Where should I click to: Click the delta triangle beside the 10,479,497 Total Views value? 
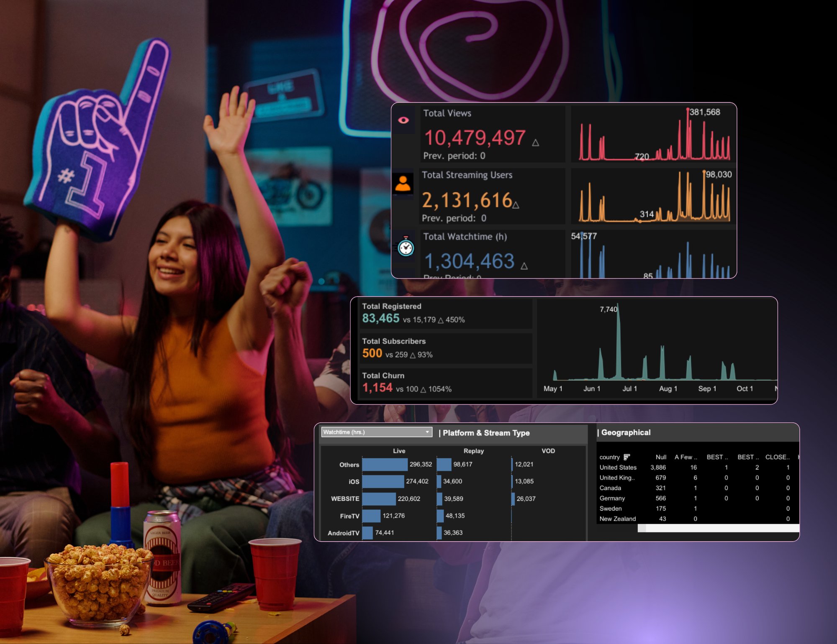click(535, 143)
